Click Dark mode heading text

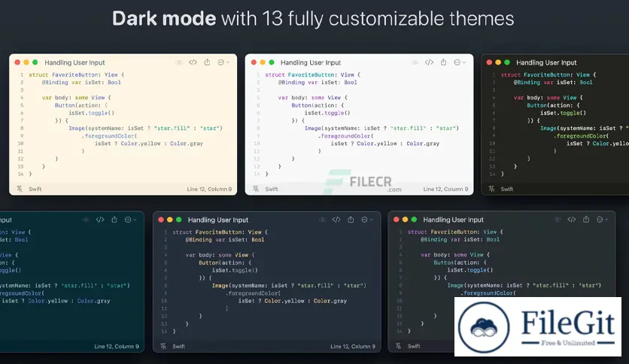164,19
